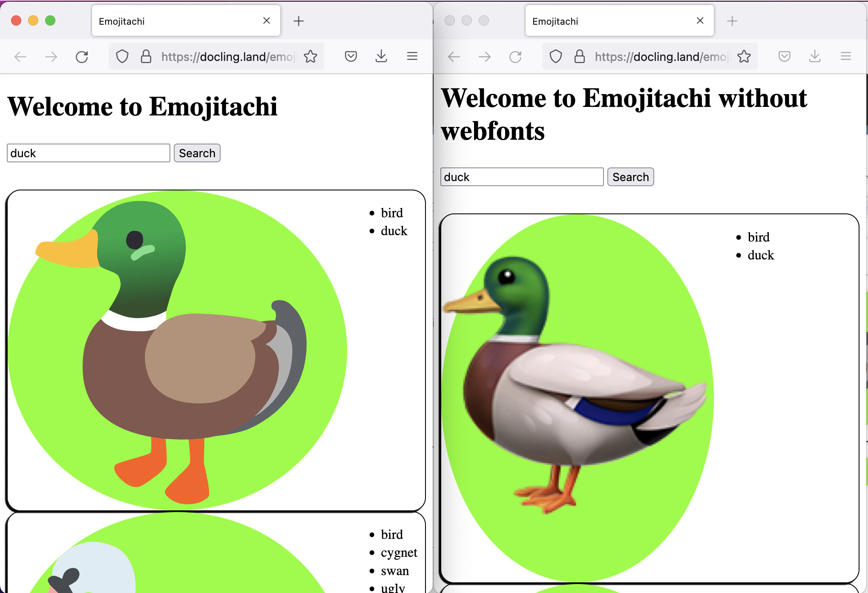Click 'bird' tag on the swan card
This screenshot has width=868, height=593.
tap(392, 535)
